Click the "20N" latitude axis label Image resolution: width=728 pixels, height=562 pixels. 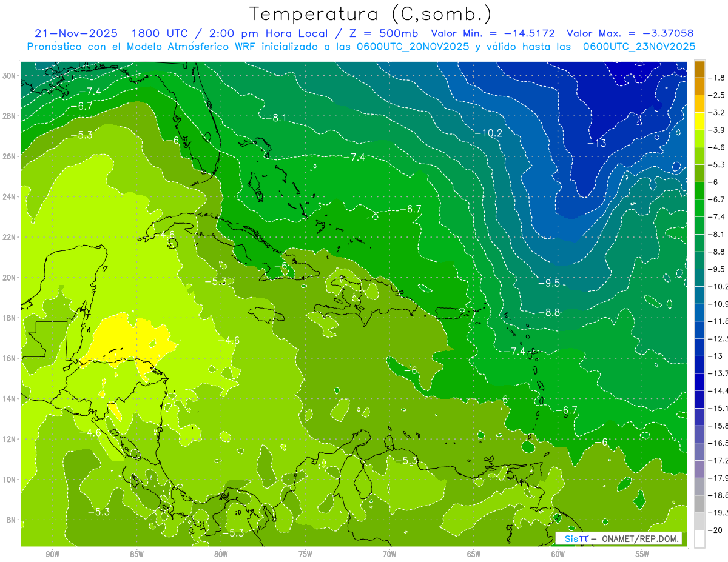click(x=10, y=277)
